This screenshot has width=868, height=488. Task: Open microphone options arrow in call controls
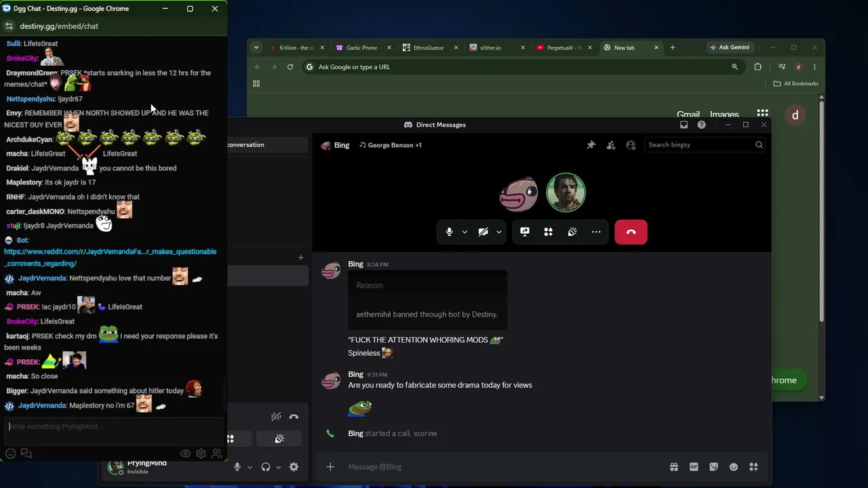[x=465, y=232]
